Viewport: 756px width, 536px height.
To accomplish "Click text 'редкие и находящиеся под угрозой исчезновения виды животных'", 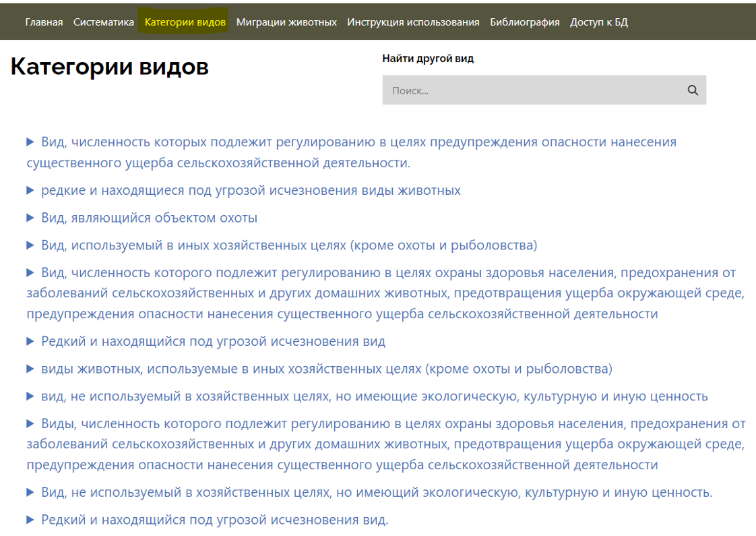I will (x=251, y=190).
